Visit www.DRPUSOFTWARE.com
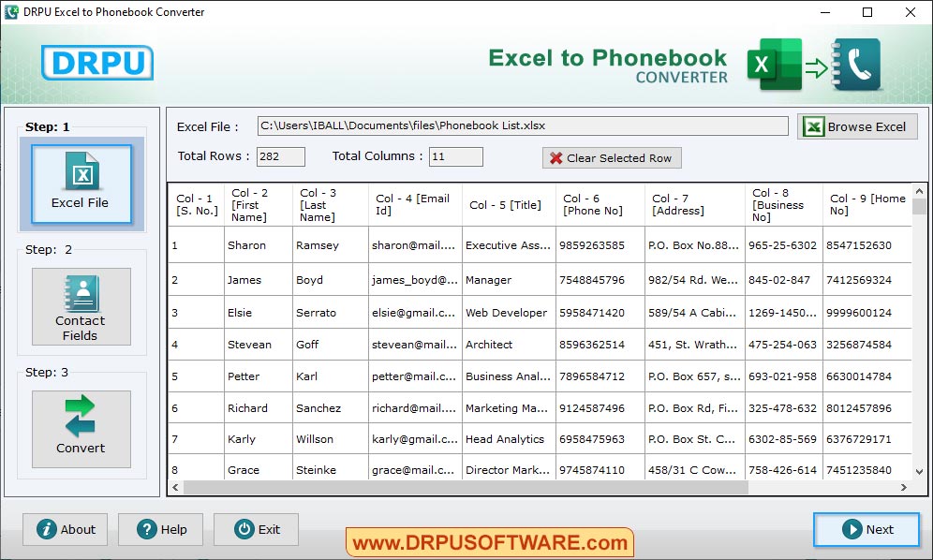The image size is (933, 560). [490, 541]
